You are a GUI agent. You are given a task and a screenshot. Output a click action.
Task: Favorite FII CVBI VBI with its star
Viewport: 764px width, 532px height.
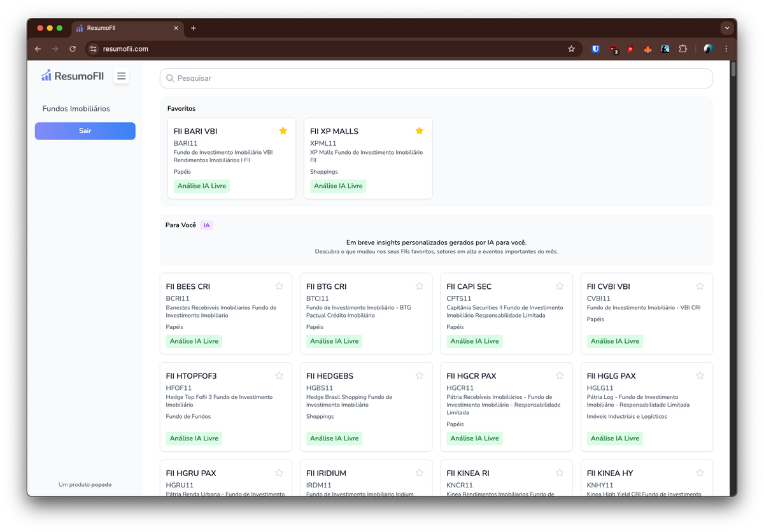tap(700, 286)
